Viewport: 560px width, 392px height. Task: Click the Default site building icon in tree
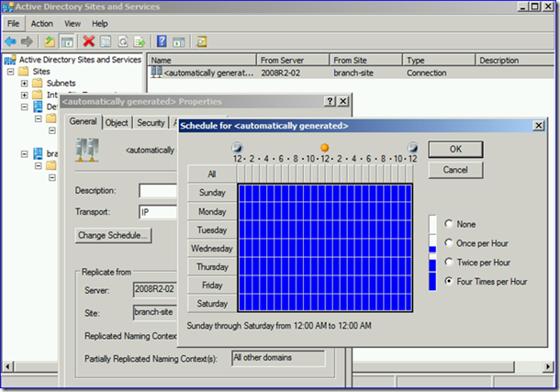[x=38, y=106]
